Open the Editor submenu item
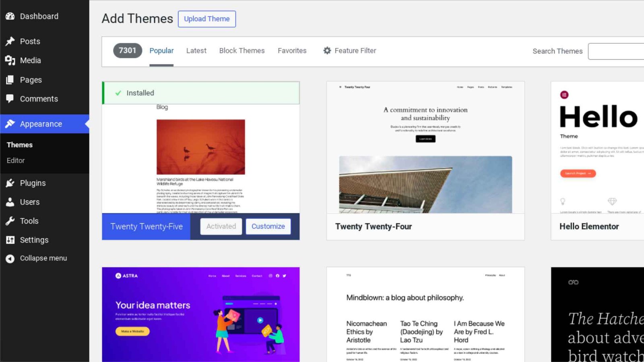The image size is (644, 362). click(16, 160)
